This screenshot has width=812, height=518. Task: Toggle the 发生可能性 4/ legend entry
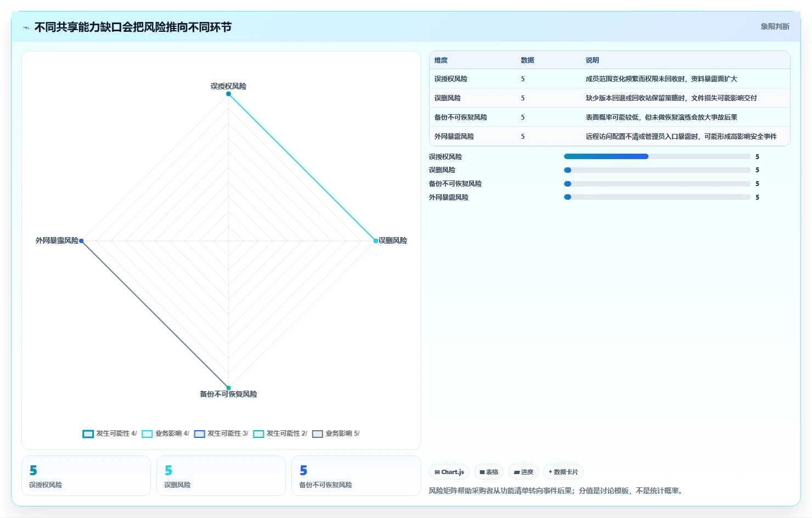coord(110,433)
